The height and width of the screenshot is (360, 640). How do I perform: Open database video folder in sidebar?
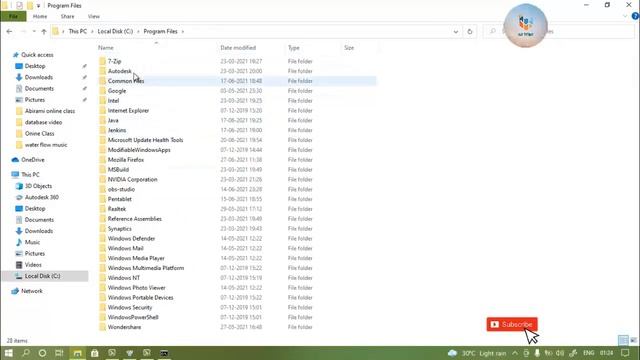(x=43, y=122)
